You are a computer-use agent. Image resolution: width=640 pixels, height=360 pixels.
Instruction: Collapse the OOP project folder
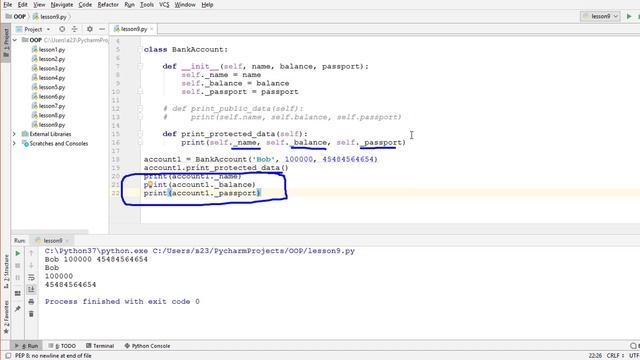point(15,40)
